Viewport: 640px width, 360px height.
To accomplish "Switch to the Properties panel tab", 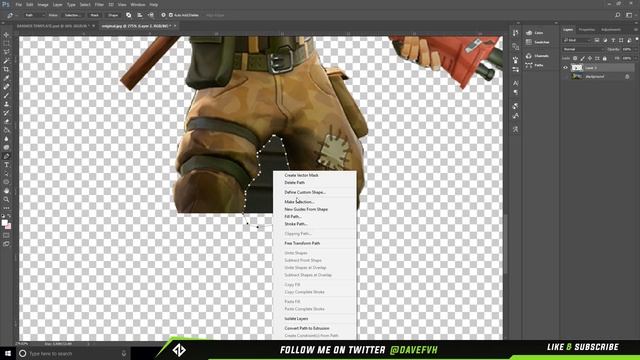I will pyautogui.click(x=587, y=29).
